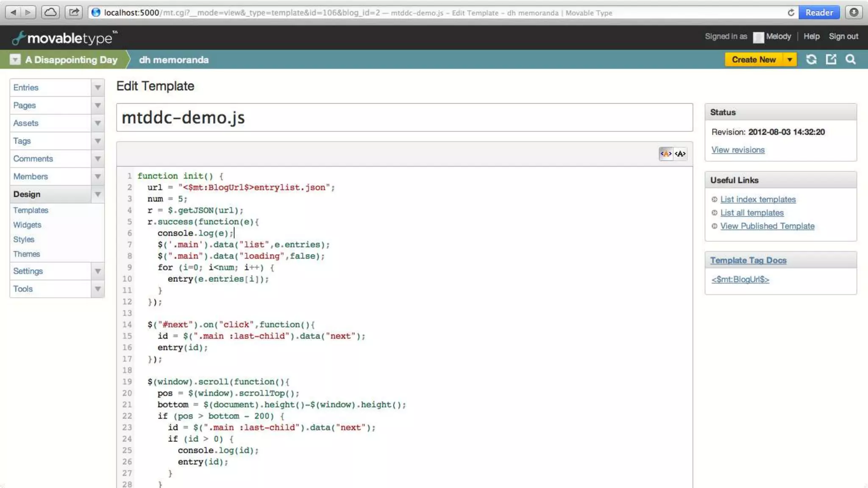
Task: Toggle syntax highlighting on icon
Action: (x=666, y=154)
